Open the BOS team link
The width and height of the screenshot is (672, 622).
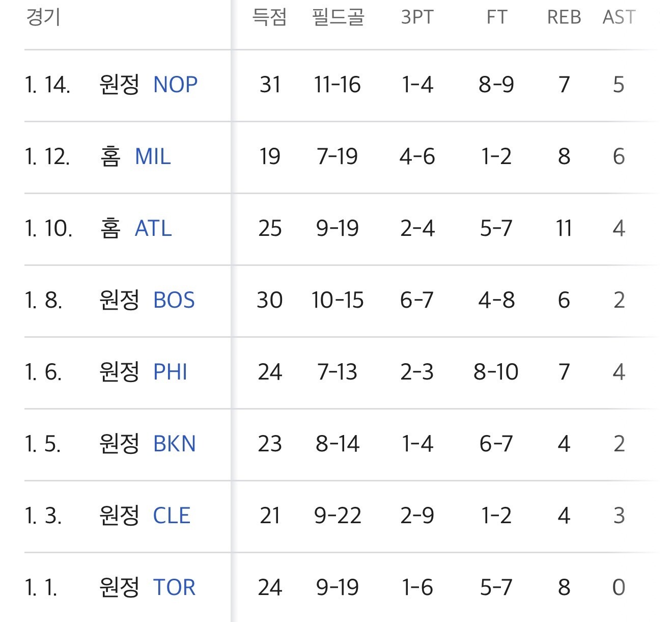pyautogui.click(x=174, y=300)
